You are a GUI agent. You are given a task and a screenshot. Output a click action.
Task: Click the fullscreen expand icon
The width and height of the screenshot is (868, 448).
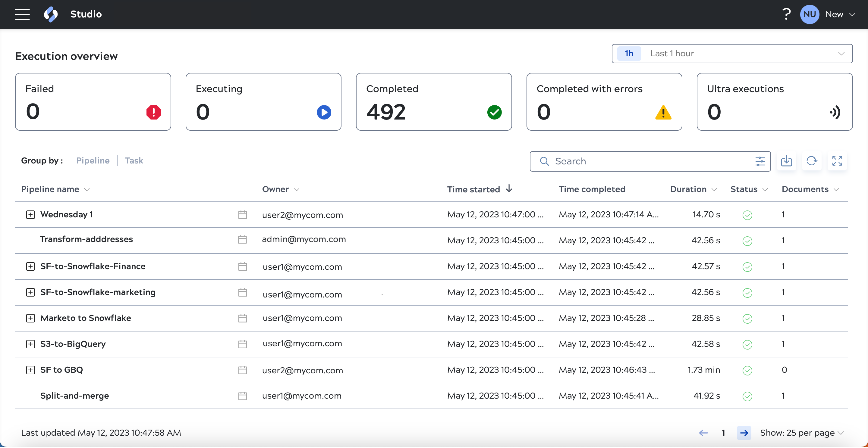tap(837, 161)
